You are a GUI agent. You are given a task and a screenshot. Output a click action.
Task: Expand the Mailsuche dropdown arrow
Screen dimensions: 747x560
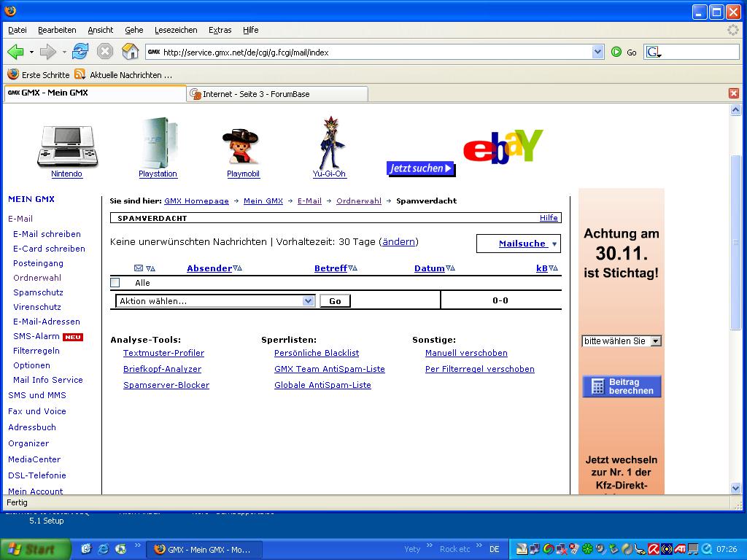tap(554, 244)
